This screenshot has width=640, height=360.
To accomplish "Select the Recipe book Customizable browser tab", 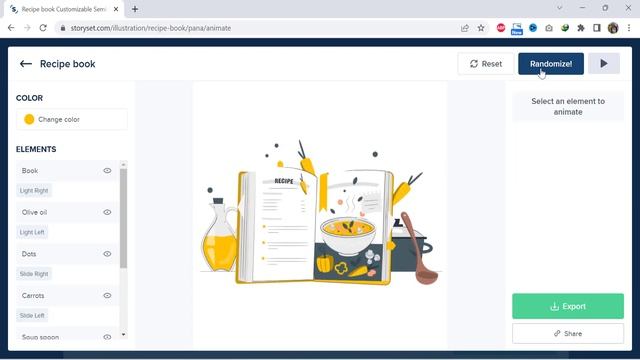I will (63, 9).
